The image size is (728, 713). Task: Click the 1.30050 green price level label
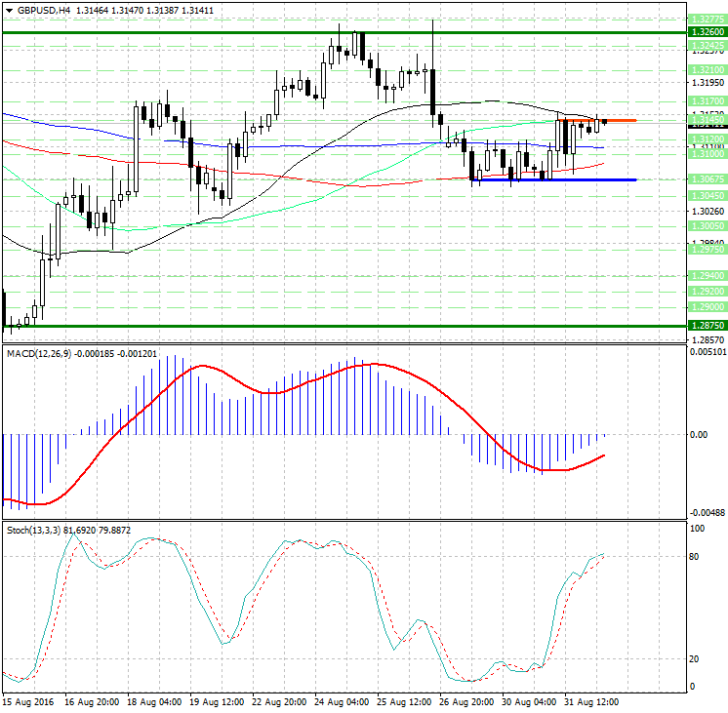point(705,225)
